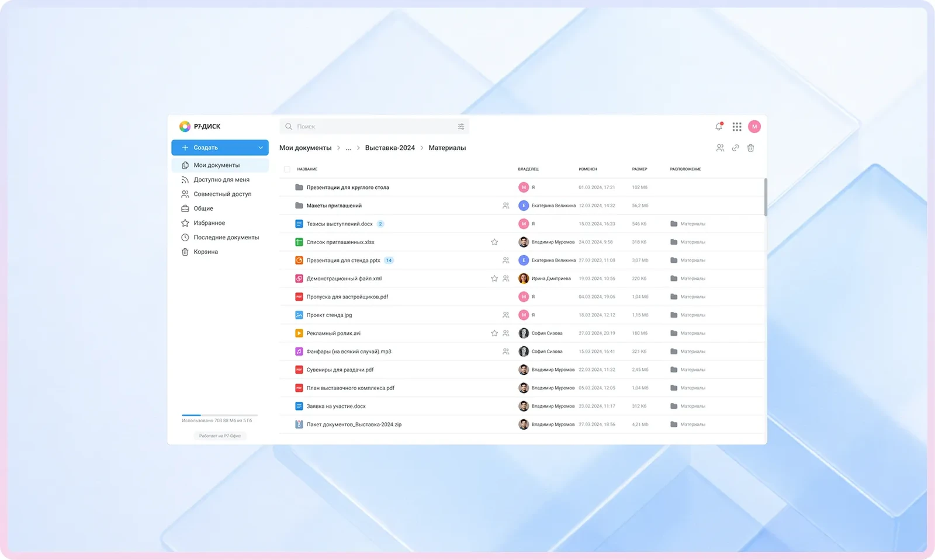Star the Список приглашенных.xlsx file
The height and width of the screenshot is (560, 935).
click(x=494, y=242)
